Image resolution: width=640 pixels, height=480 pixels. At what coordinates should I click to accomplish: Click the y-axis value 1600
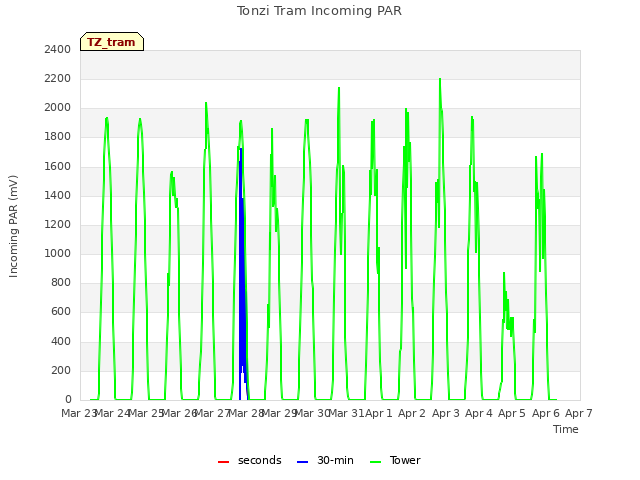58,167
